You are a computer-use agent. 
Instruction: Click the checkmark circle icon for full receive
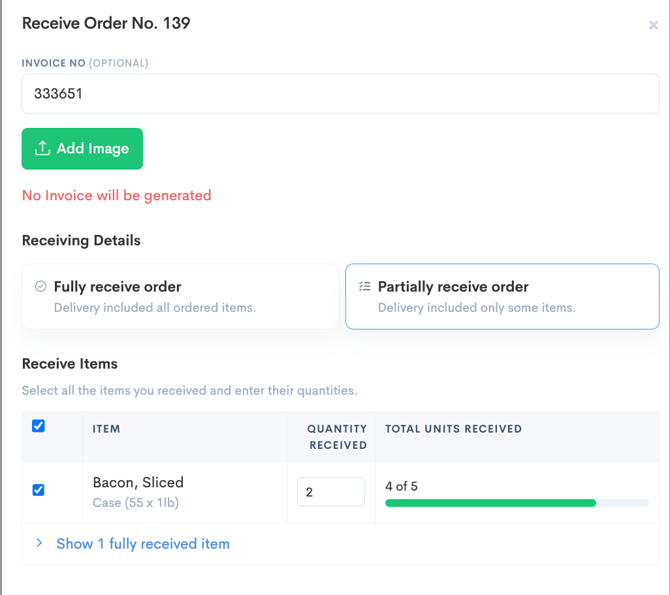(x=41, y=286)
